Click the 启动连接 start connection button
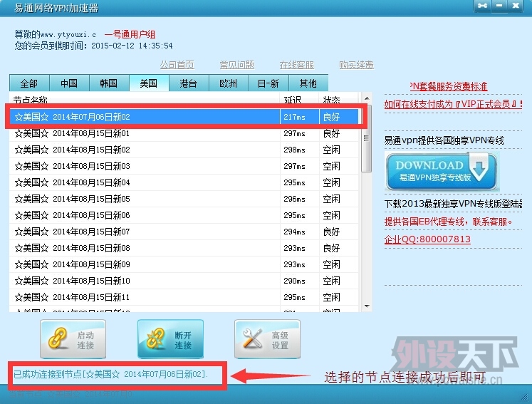The height and width of the screenshot is (404, 532). 73,339
